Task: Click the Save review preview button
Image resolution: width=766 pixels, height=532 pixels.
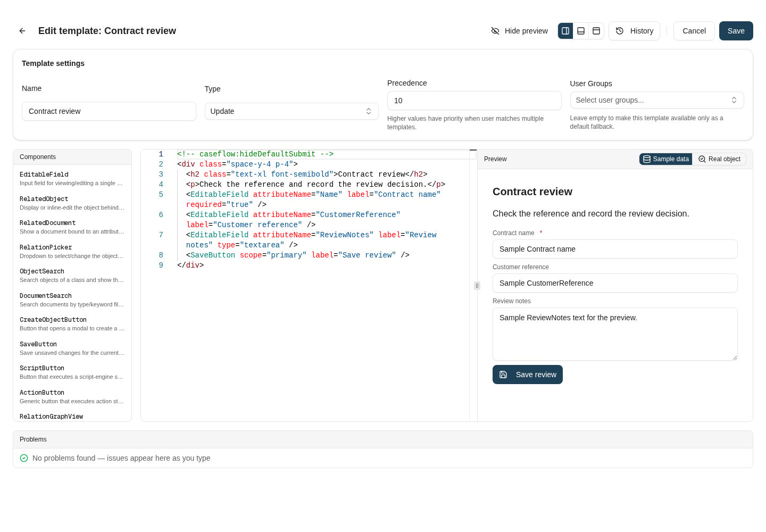Action: click(528, 375)
